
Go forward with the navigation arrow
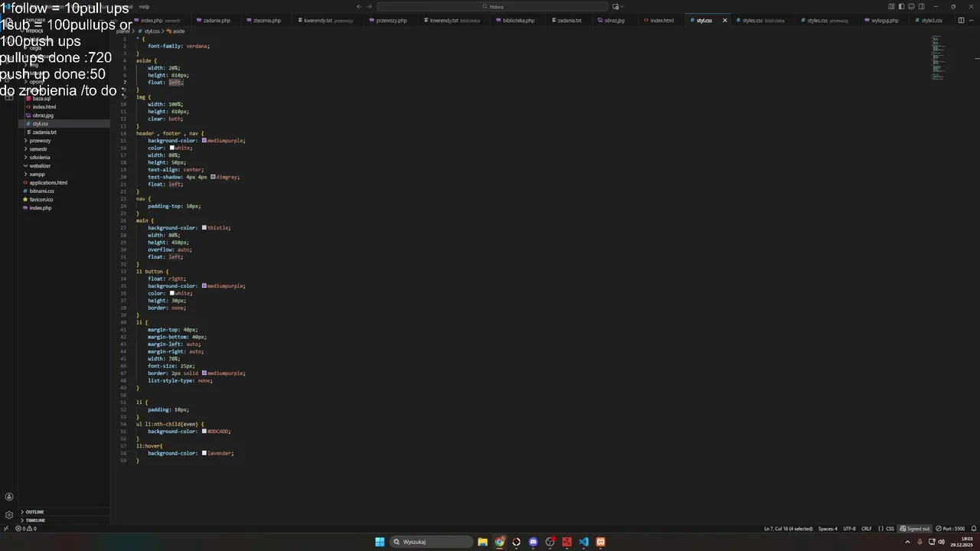(369, 7)
